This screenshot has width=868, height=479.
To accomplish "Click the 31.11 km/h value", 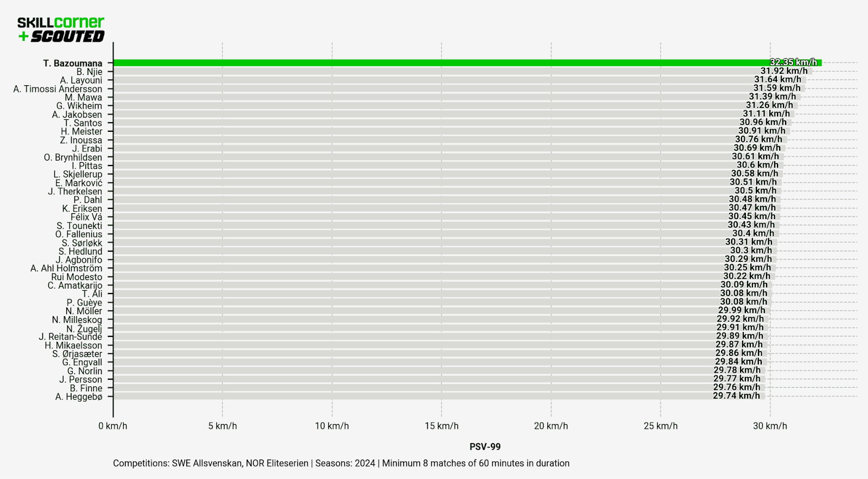I will (767, 114).
